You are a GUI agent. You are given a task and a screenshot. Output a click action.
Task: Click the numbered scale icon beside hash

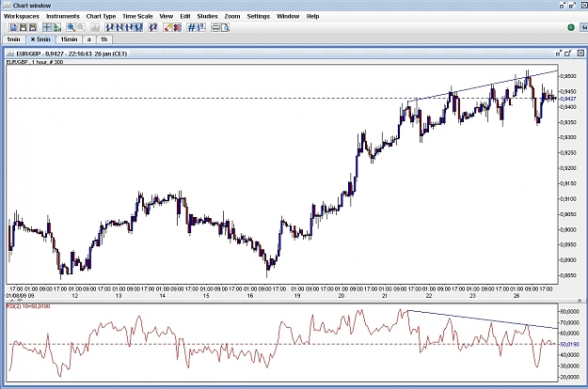coord(201,27)
